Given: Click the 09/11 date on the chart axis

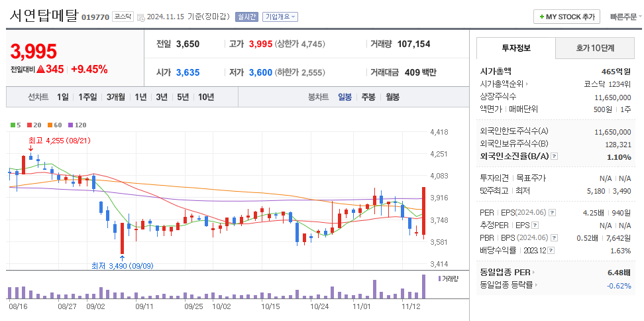Looking at the screenshot, I should [144, 306].
